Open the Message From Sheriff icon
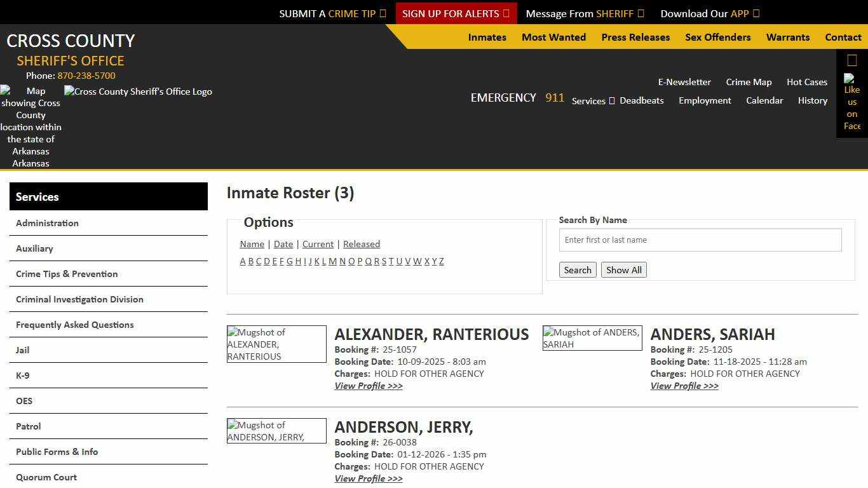Viewport: 868px width, 488px height. point(641,13)
